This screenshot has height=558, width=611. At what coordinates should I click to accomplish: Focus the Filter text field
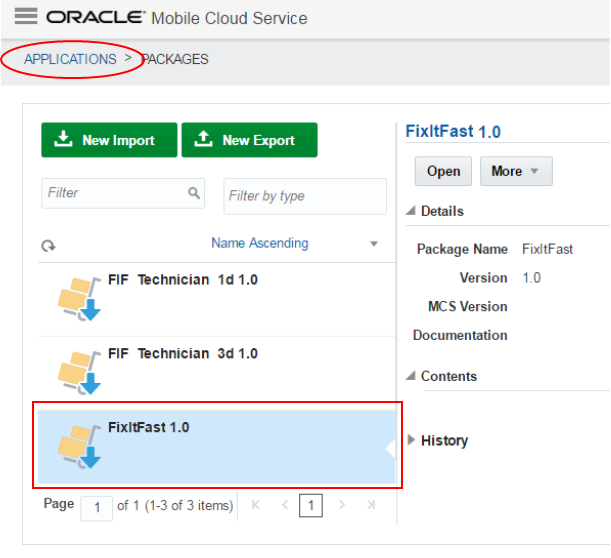click(x=123, y=193)
